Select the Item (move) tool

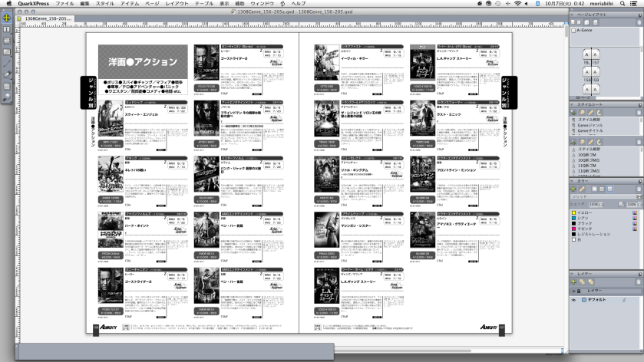[x=7, y=18]
